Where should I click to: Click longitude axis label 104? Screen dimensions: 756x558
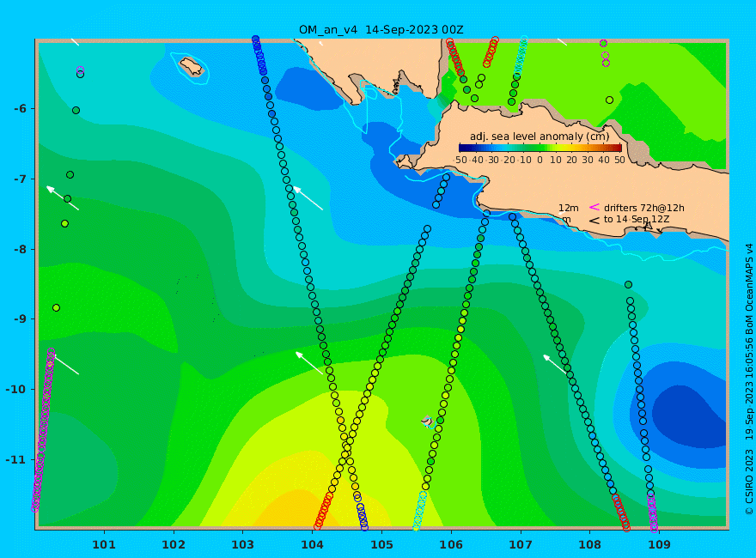click(312, 544)
